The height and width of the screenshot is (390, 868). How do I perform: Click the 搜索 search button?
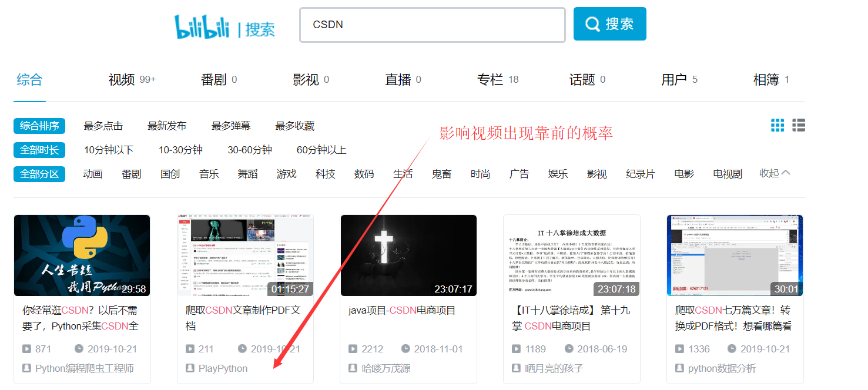tap(610, 24)
